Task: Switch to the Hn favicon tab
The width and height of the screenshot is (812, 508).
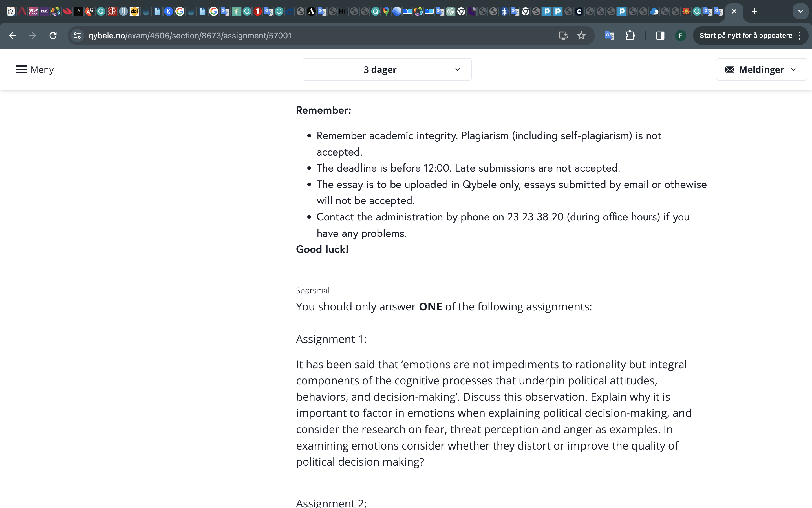Action: [343, 11]
